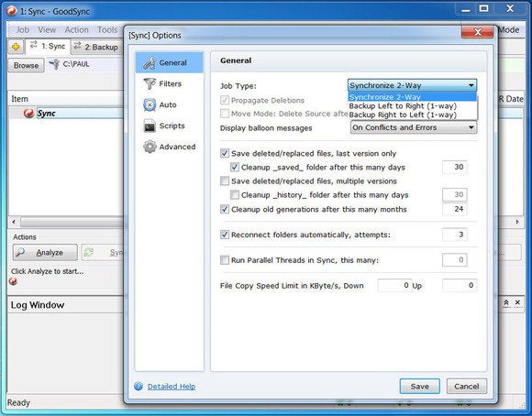Image resolution: width=532 pixels, height=416 pixels.
Task: Edit the _saved_ folder days field
Action: 455,167
